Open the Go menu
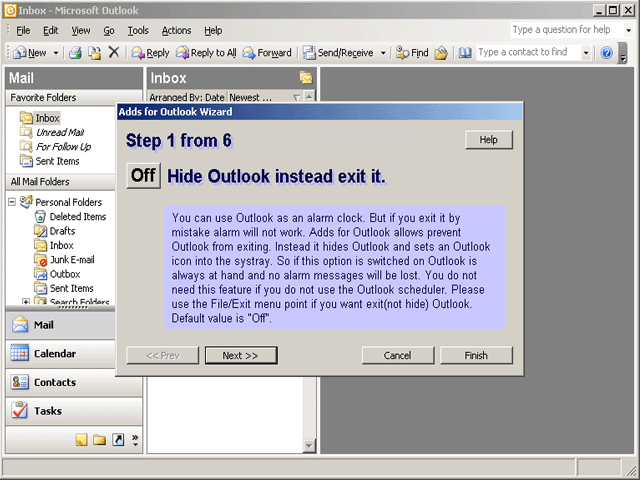 pyautogui.click(x=109, y=31)
